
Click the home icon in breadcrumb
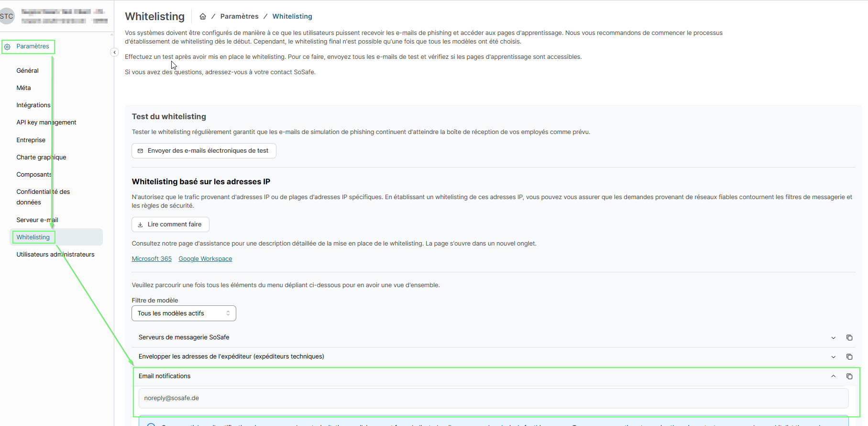203,16
